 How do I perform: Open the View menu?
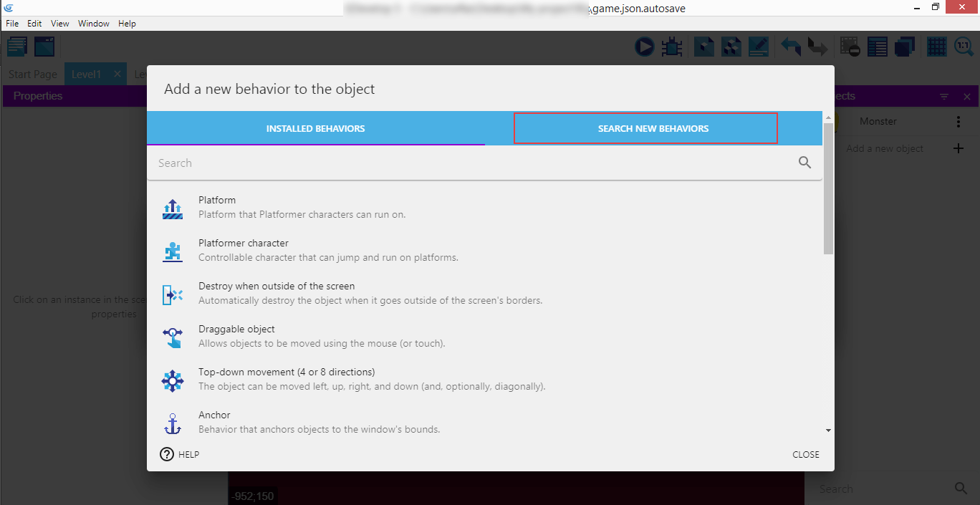pos(60,24)
